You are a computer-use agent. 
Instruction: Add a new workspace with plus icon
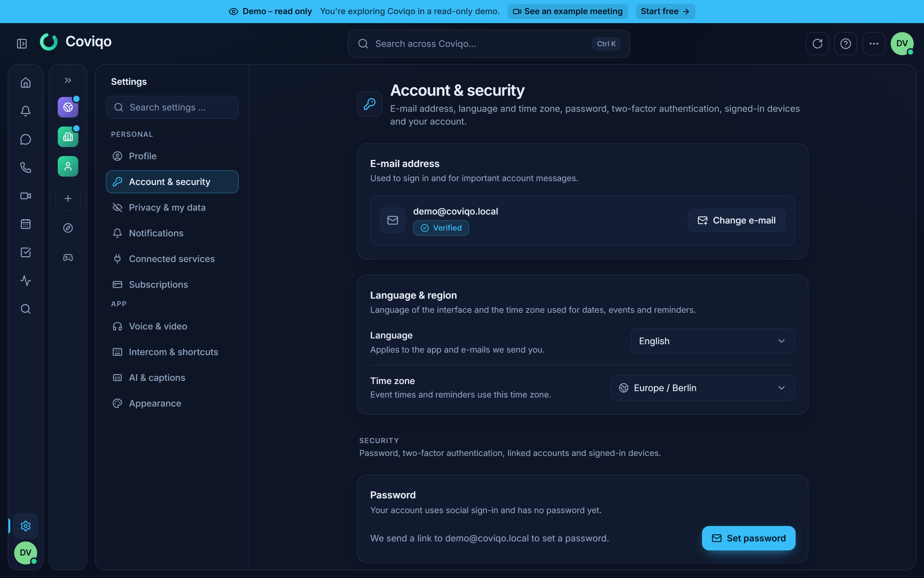click(x=68, y=198)
